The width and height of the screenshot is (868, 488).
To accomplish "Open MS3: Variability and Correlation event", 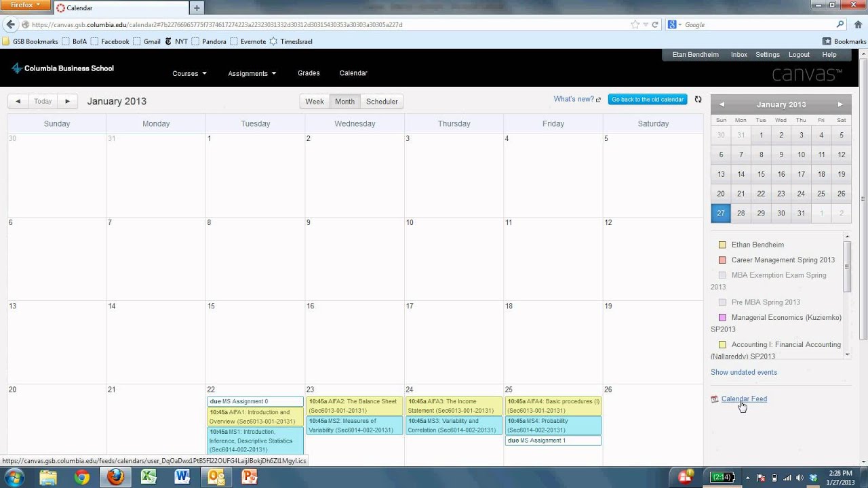I will [x=454, y=426].
